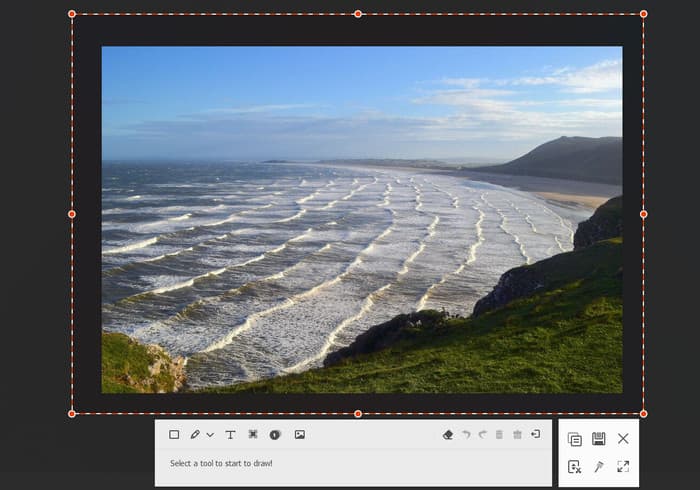This screenshot has width=700, height=490.
Task: Copy the capture to clipboard
Action: 575,439
